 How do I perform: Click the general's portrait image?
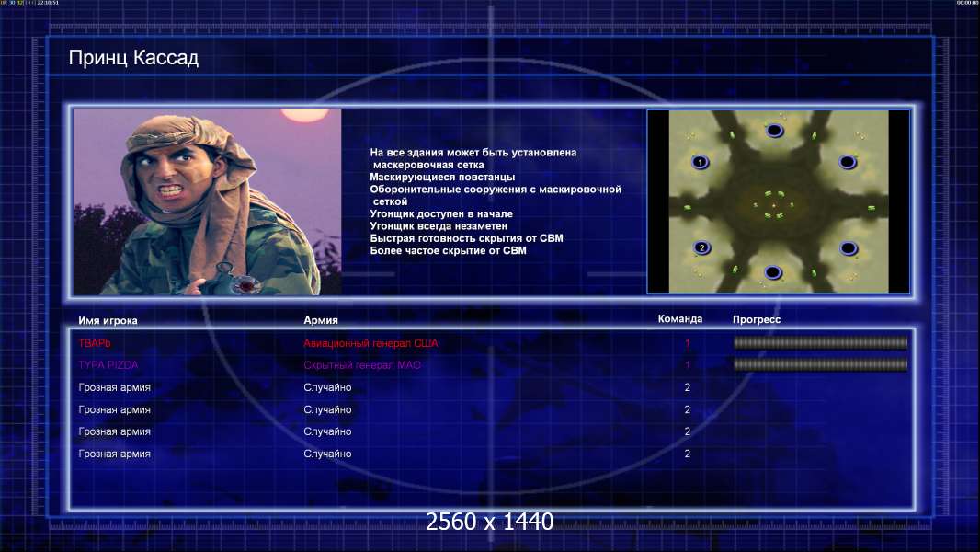coord(208,201)
